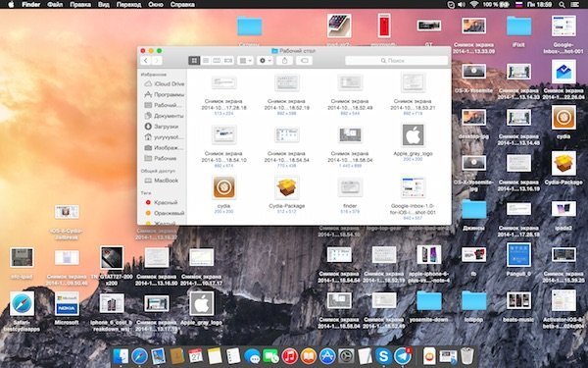588x368 pixels.
Task: Open System Preferences gear in Dock
Action: (346, 356)
